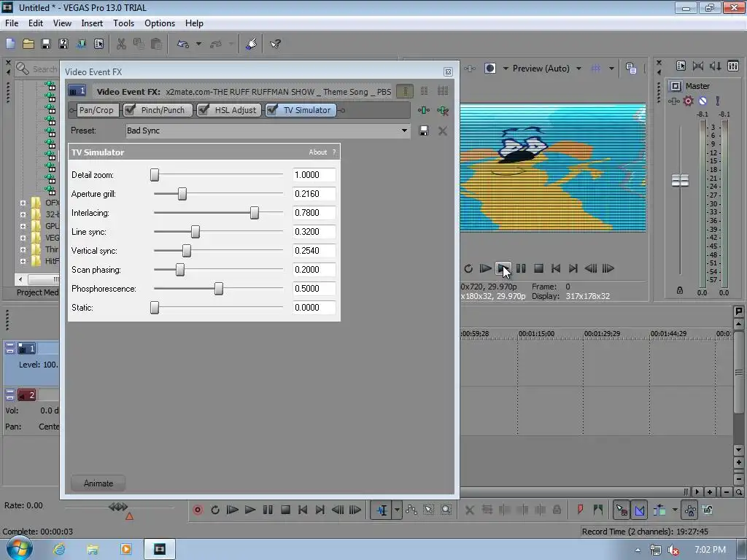This screenshot has height=560, width=747.
Task: Disable the TV Simulator effect checkbox
Action: click(272, 110)
